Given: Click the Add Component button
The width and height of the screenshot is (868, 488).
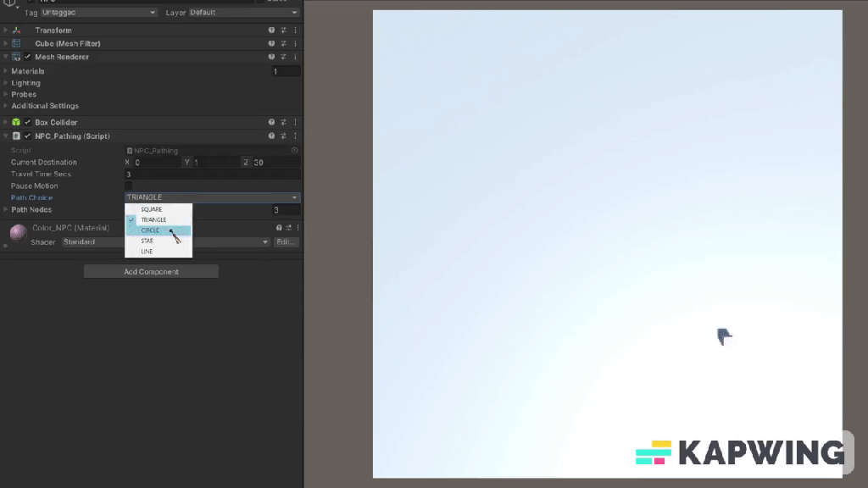Looking at the screenshot, I should point(151,272).
